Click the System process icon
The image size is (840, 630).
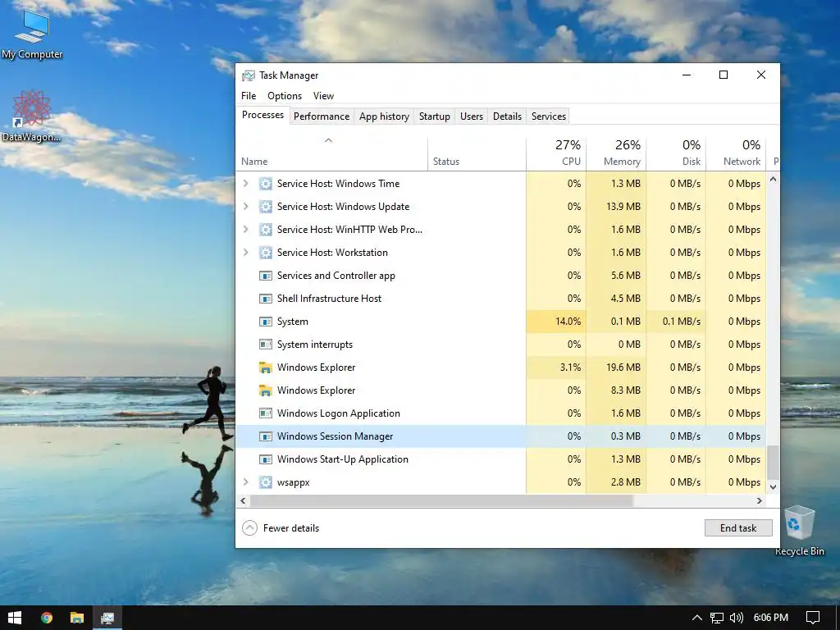pos(265,322)
